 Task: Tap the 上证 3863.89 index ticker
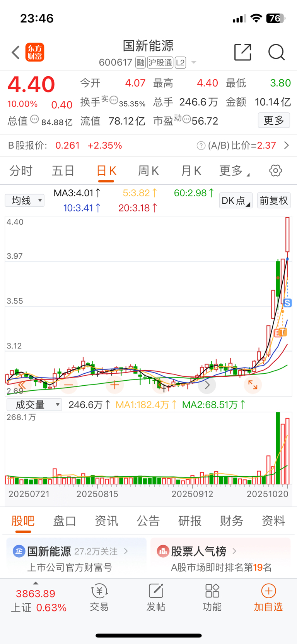point(39,600)
